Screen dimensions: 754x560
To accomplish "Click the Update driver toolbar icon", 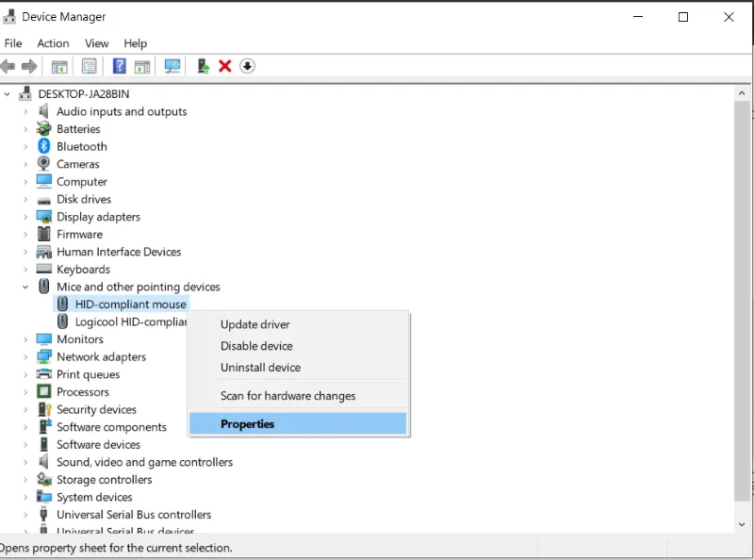I will (202, 65).
